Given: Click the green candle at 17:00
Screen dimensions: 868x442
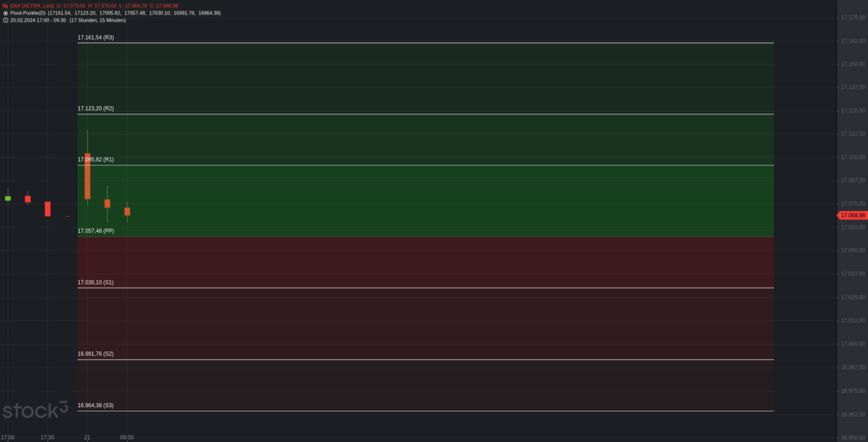Looking at the screenshot, I should click(x=8, y=198).
